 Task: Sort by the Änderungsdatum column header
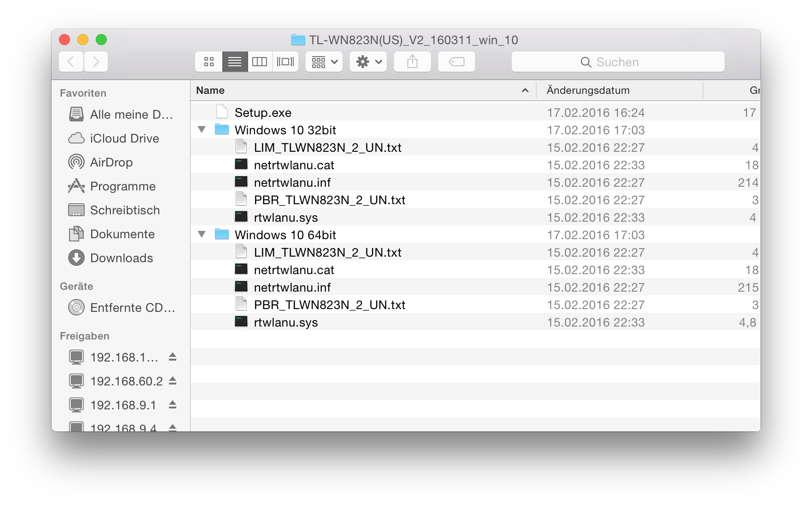[x=620, y=91]
